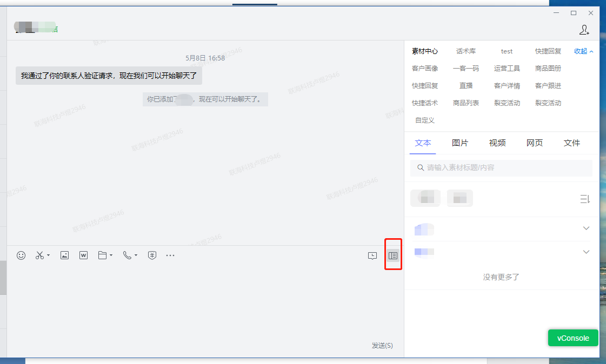The image size is (606, 364).
Task: Open 商品图册 in the sidebar
Action: [x=548, y=69]
